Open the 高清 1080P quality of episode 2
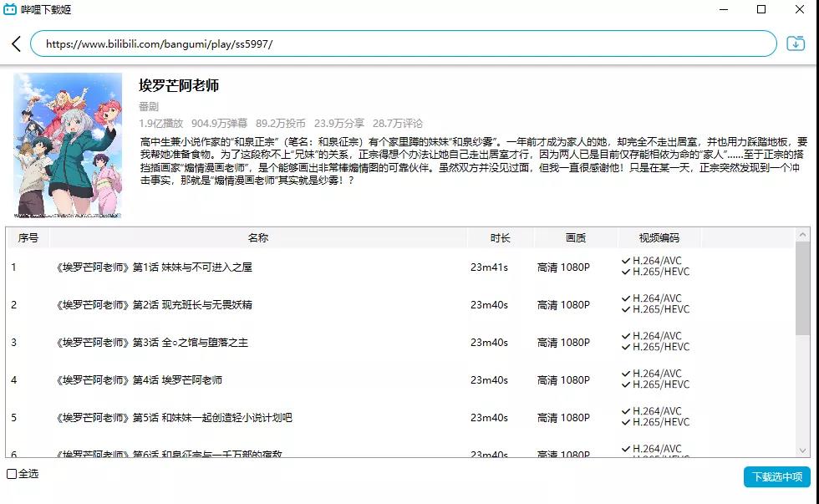The height and width of the screenshot is (504, 819). 563,305
